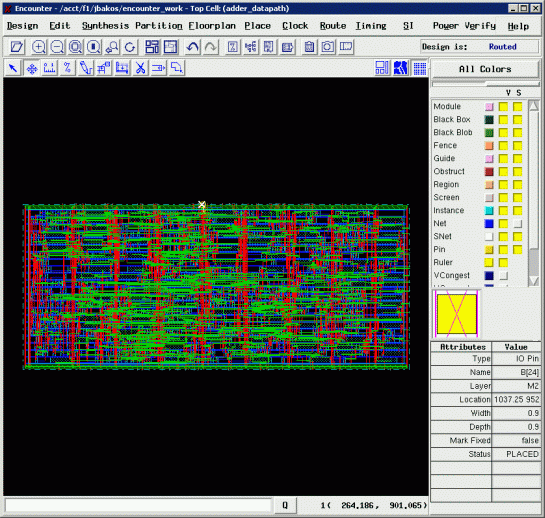
Task: Open the Timing menu
Action: pos(371,26)
